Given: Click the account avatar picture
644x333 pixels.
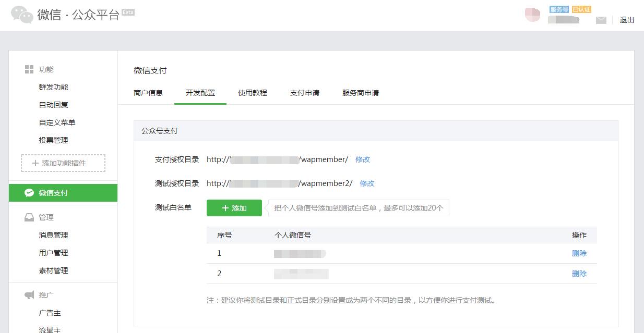Looking at the screenshot, I should 532,15.
